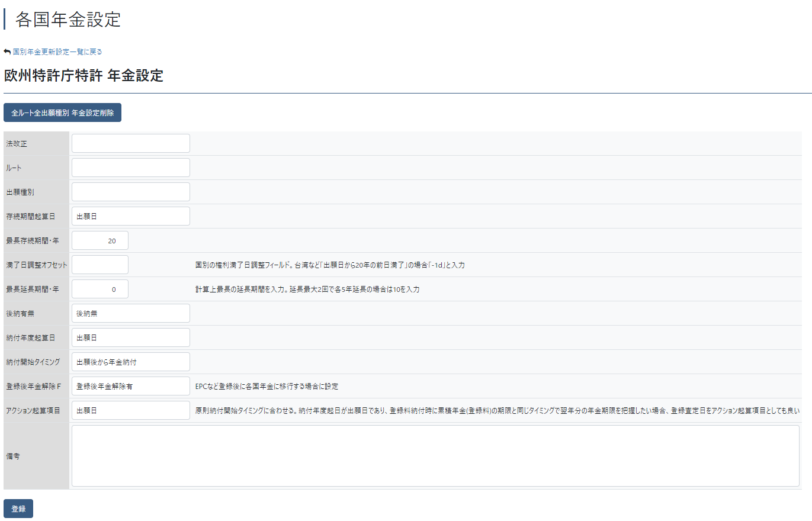812x521 pixels.
Task: Click the 欧州特許庁特許 年金設定 heading
Action: pos(84,76)
